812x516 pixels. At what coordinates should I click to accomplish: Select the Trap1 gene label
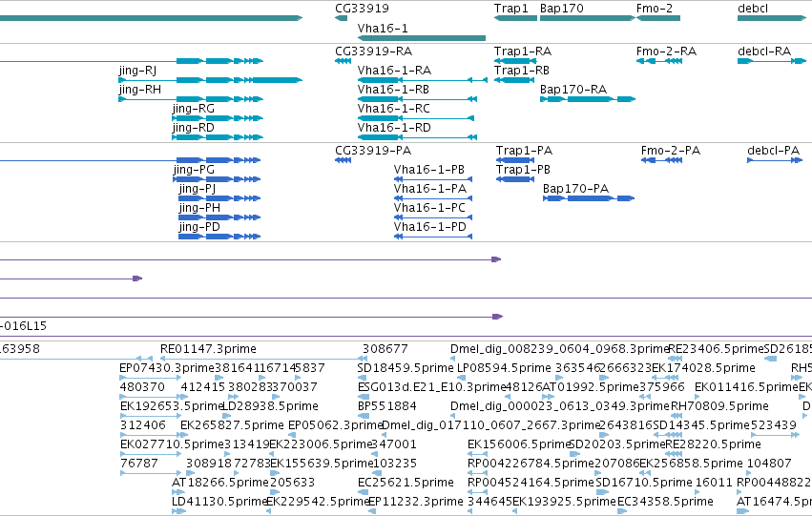(x=510, y=9)
